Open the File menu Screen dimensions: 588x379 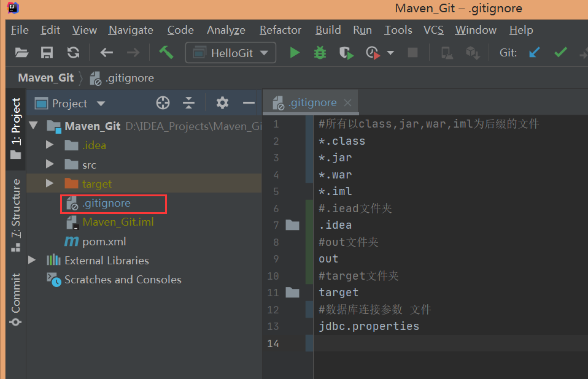coord(20,30)
